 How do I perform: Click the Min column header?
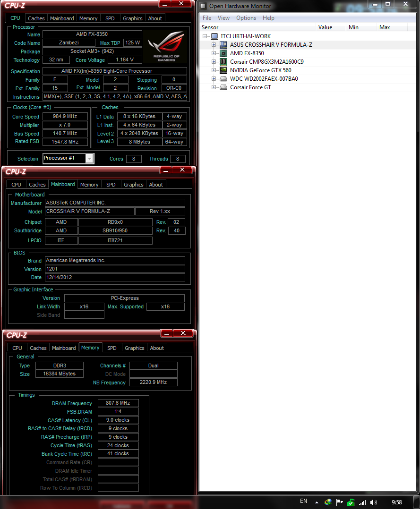[x=361, y=27]
